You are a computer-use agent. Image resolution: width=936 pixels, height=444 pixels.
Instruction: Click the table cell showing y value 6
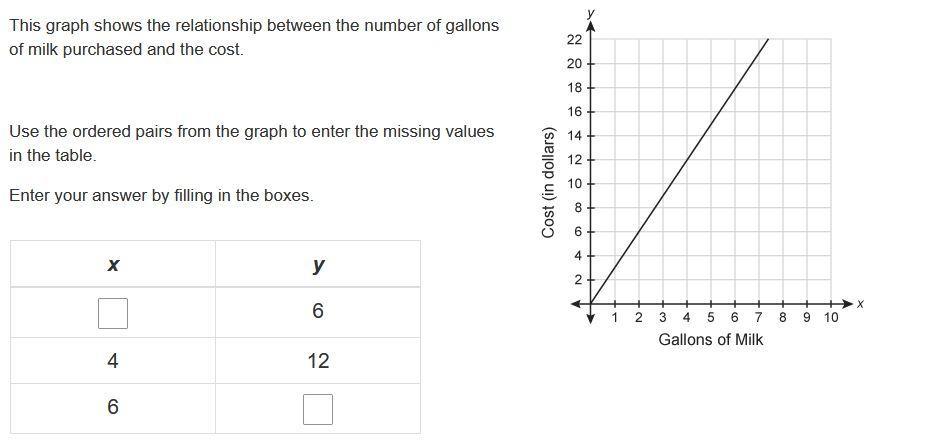318,312
